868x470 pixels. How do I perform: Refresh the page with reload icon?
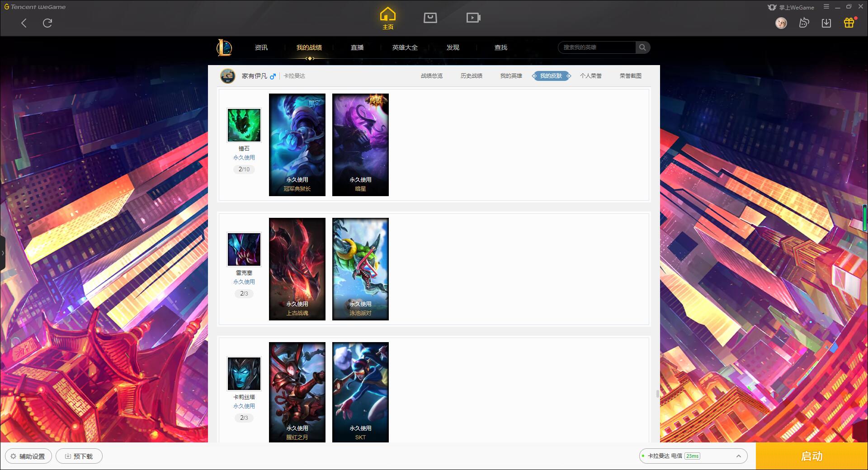click(x=47, y=23)
